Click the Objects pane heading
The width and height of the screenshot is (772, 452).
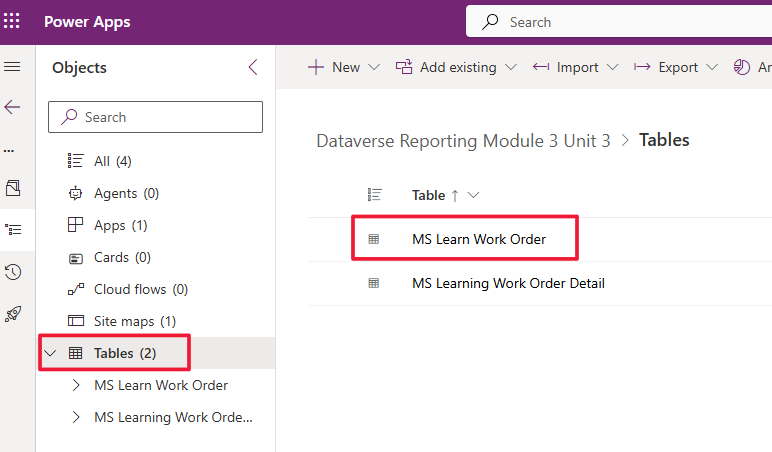tap(79, 67)
